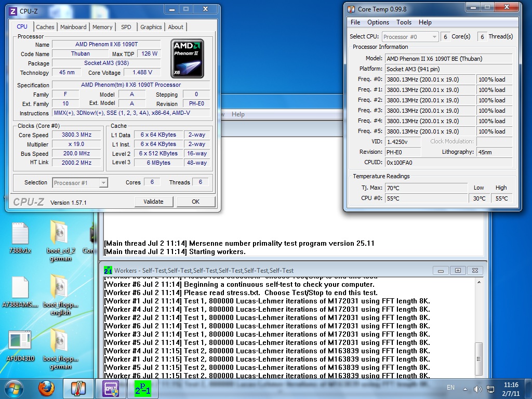This screenshot has height=399, width=532.
Task: Click the Model AMD Phenom II X6 1090T BE field
Action: click(x=448, y=59)
